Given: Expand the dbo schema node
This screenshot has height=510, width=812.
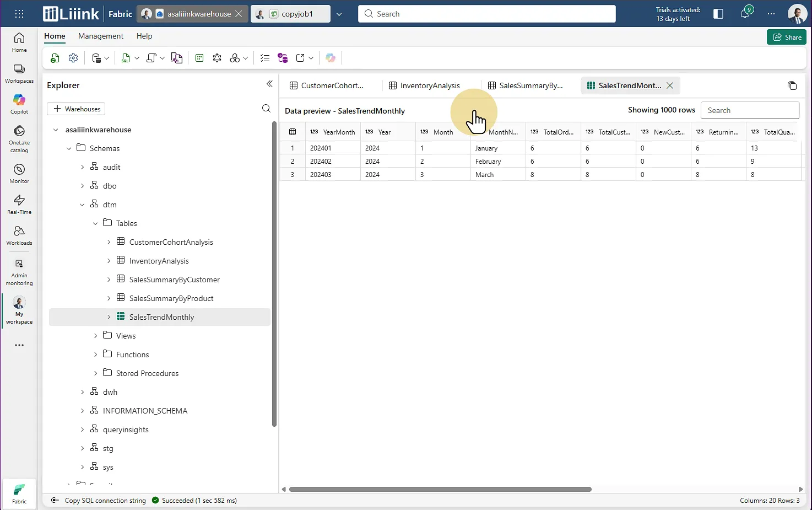Looking at the screenshot, I should click(83, 186).
